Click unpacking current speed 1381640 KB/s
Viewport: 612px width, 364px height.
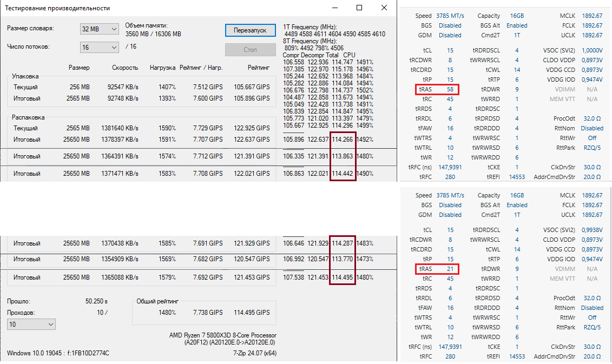[120, 128]
